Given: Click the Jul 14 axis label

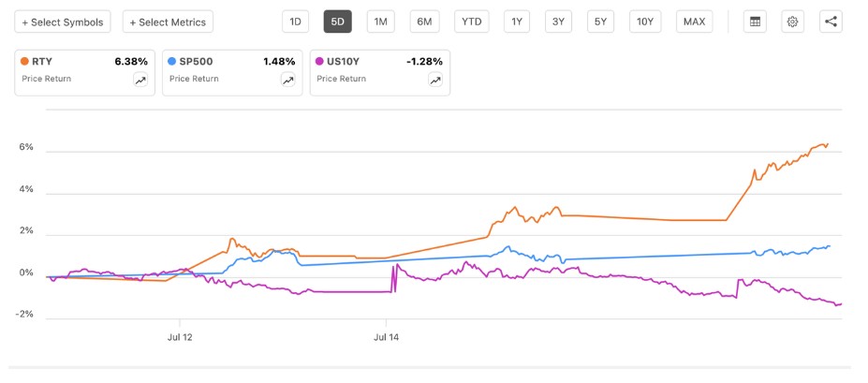Looking at the screenshot, I should [x=386, y=334].
